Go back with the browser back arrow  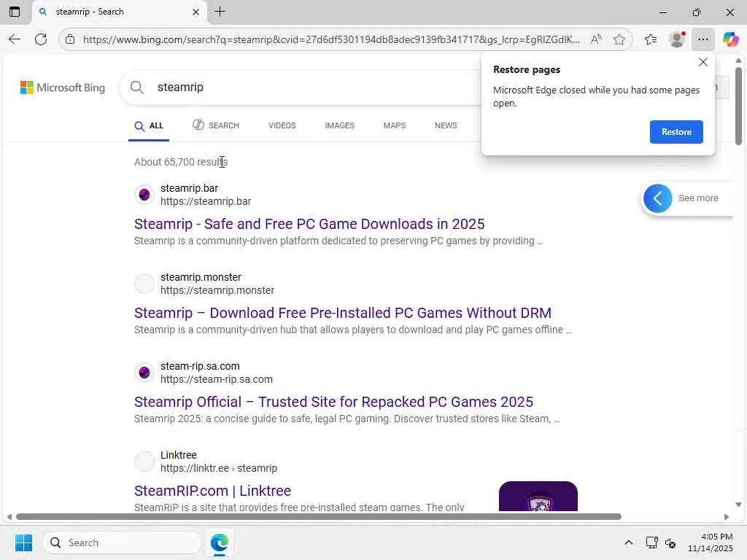(15, 39)
